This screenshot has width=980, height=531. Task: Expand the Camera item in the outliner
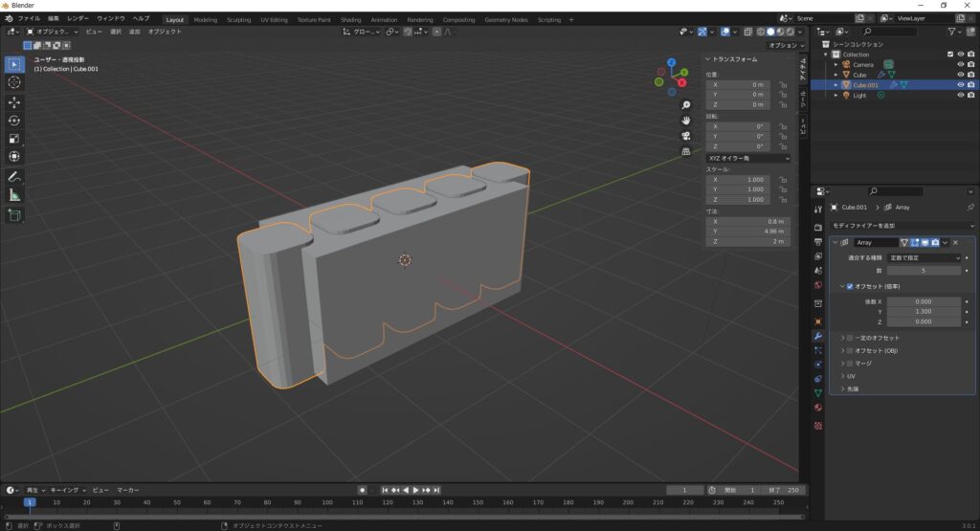pyautogui.click(x=835, y=64)
